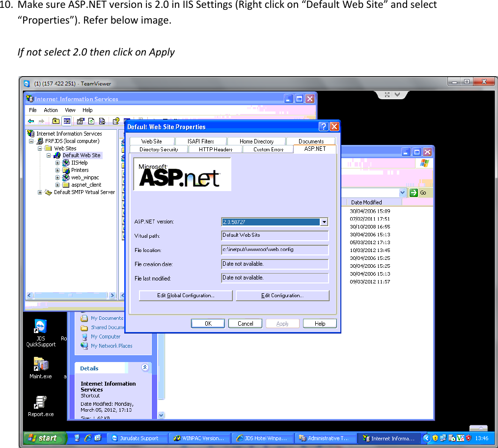Click the Help question-mark toolbar icon
The width and height of the screenshot is (498, 448).
[116, 121]
